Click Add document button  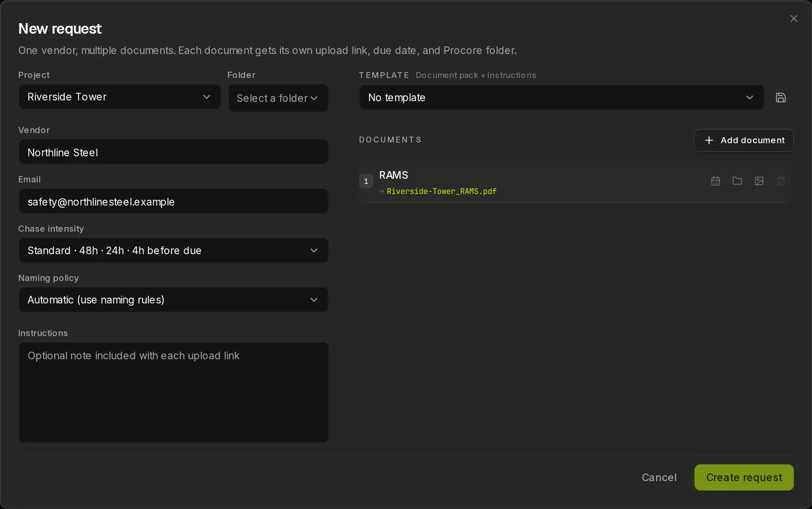tap(744, 140)
